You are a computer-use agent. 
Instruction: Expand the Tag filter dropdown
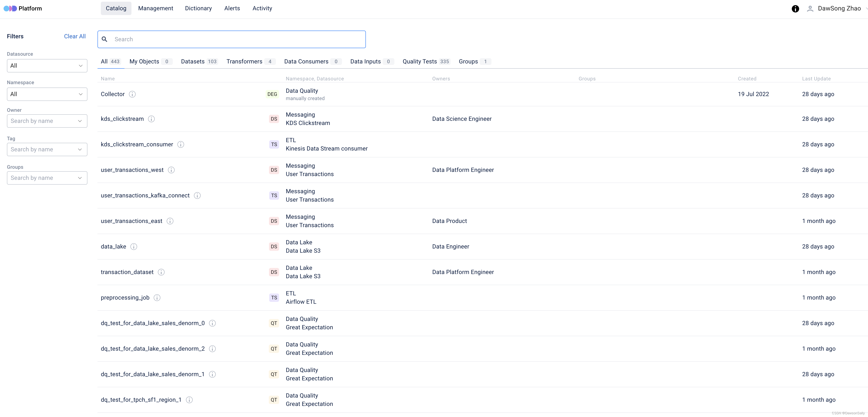tap(47, 149)
